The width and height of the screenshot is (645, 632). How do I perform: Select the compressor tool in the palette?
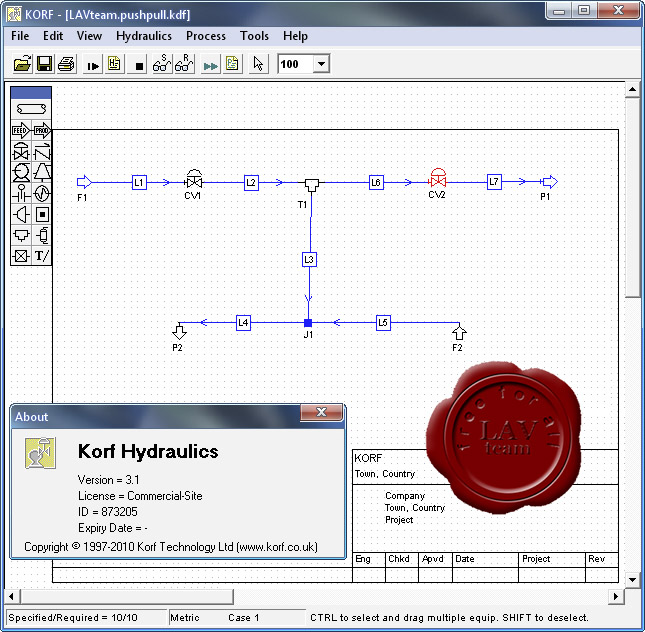(42, 172)
